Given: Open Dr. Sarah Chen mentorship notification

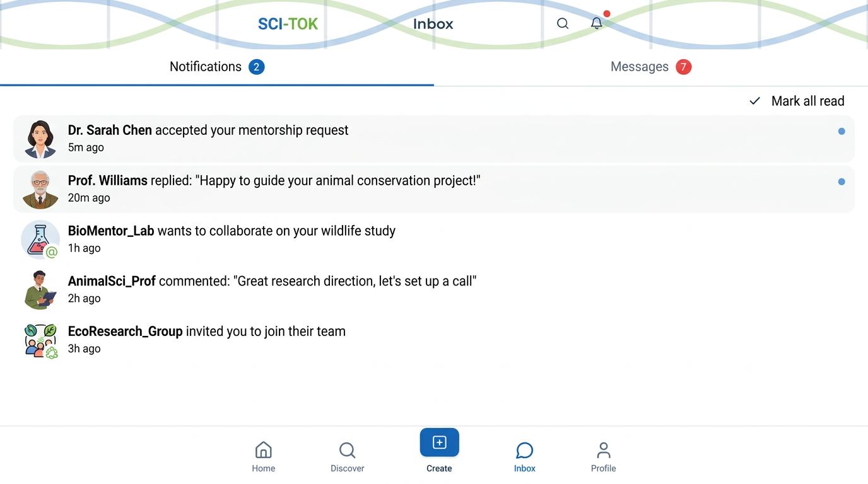Looking at the screenshot, I should [434, 139].
